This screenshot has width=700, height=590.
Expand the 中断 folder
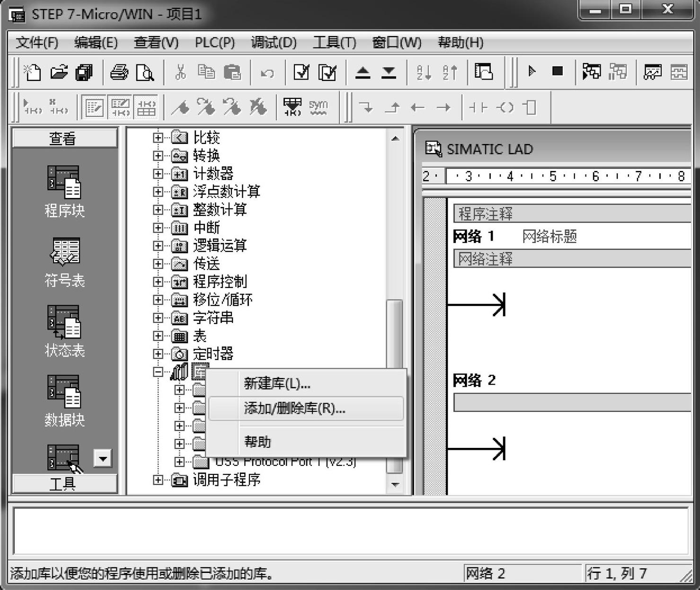click(158, 228)
